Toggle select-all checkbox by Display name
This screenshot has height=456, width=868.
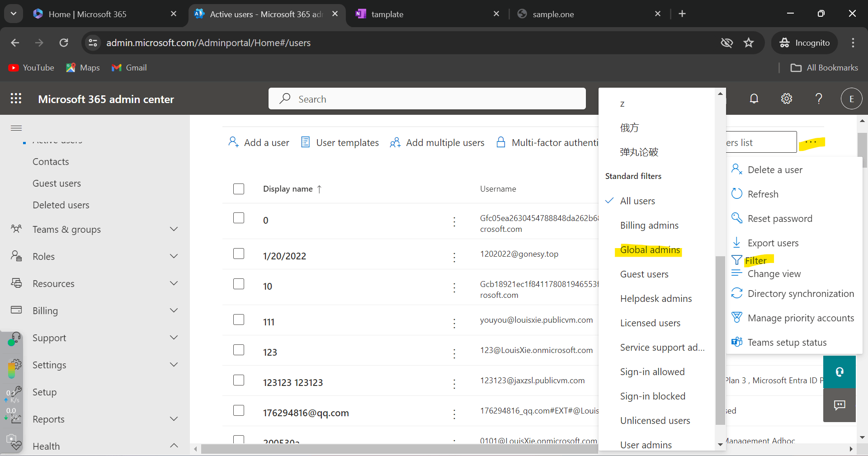[239, 189]
